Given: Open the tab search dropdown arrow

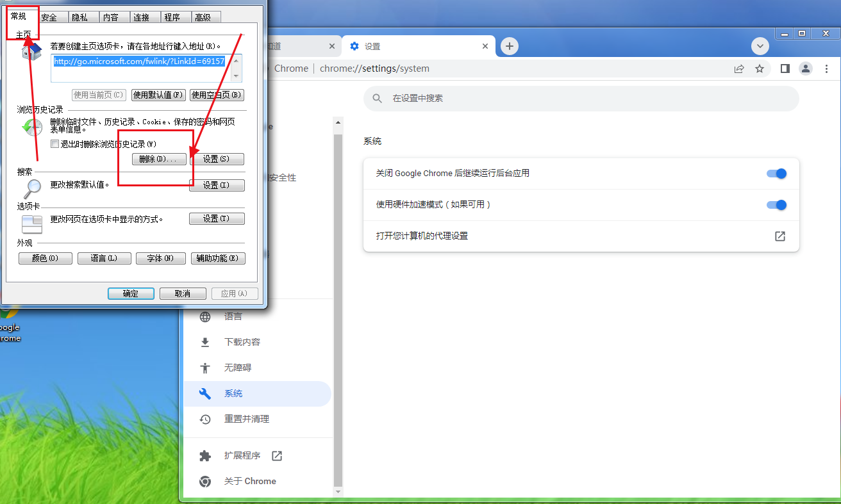Looking at the screenshot, I should (x=760, y=46).
